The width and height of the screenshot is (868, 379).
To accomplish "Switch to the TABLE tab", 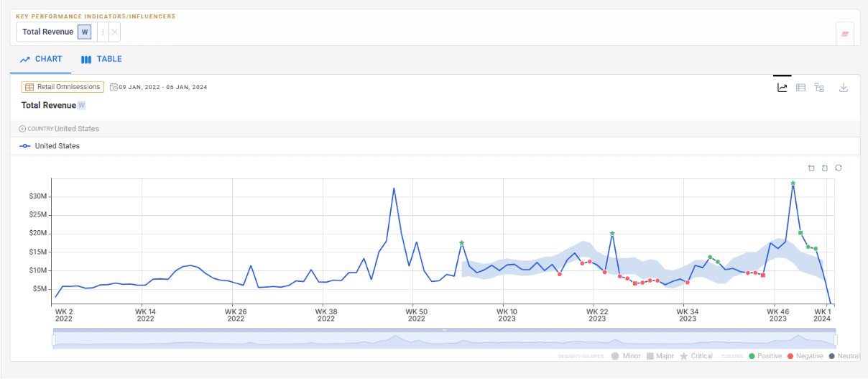I will [x=101, y=60].
